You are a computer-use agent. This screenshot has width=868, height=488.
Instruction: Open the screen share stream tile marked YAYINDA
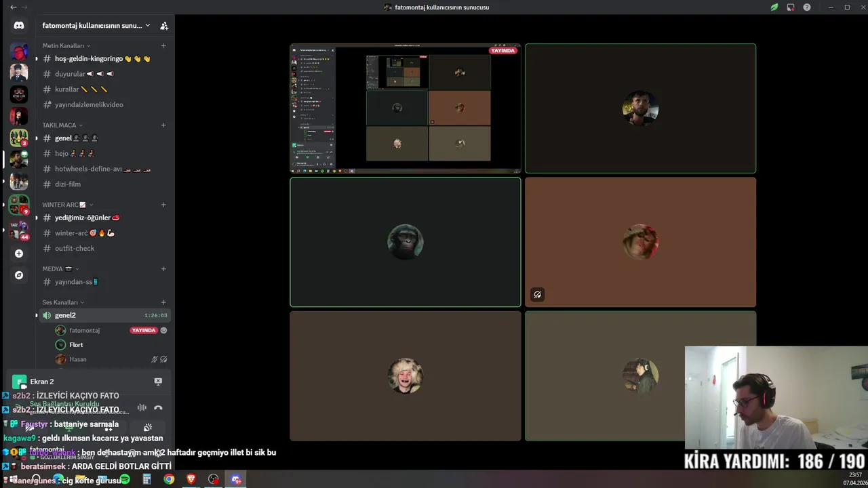406,108
